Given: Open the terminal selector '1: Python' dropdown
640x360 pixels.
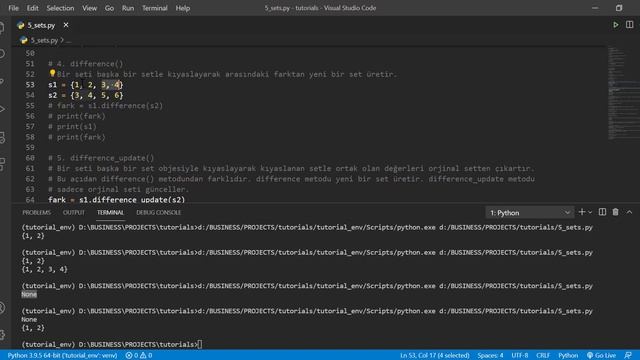Looking at the screenshot, I should [529, 213].
